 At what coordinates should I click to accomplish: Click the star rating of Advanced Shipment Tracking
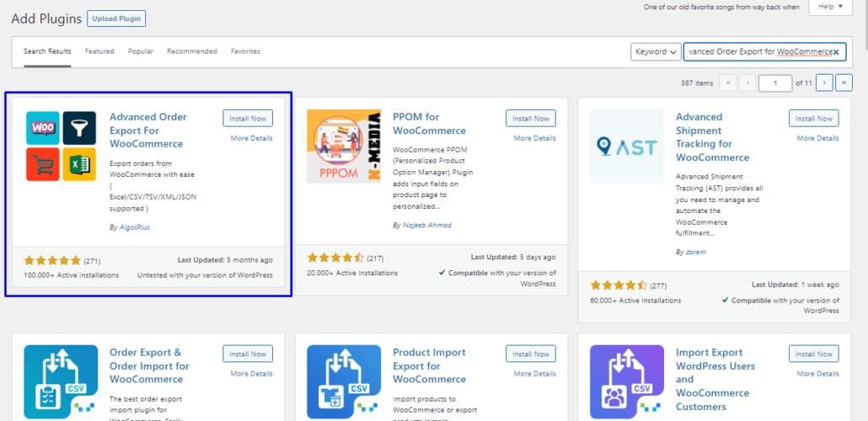click(x=619, y=285)
